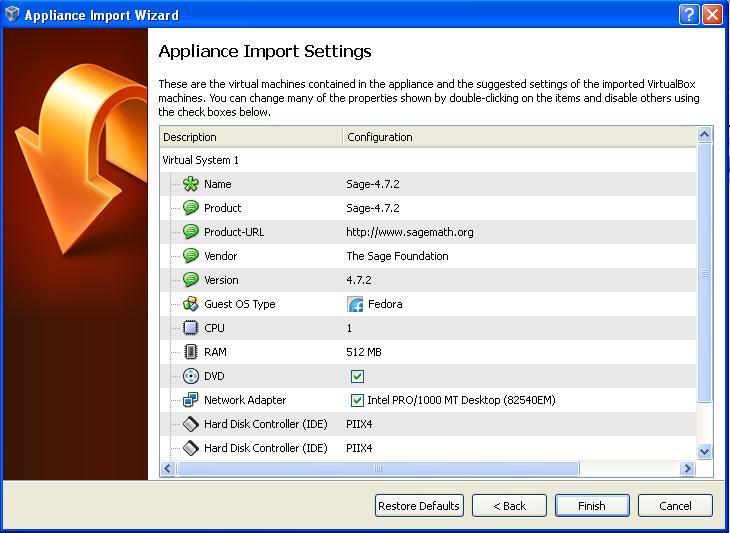Screen dimensions: 730x533
Task: Click the Help question mark button
Action: click(689, 14)
